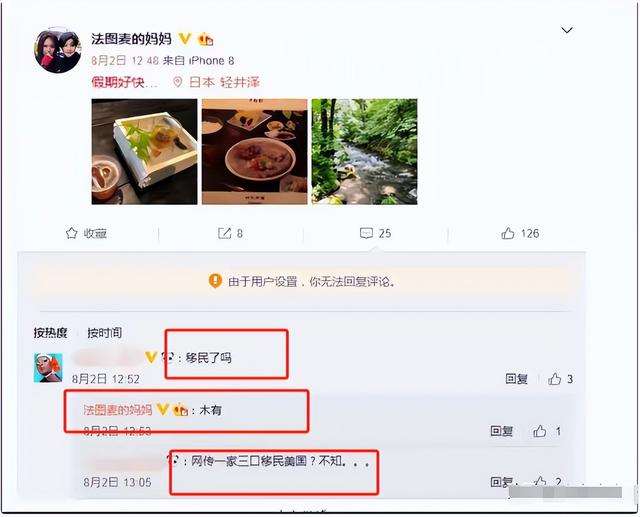Click the 收藏 star icon
Viewport: 640px width, 517px height.
71,233
